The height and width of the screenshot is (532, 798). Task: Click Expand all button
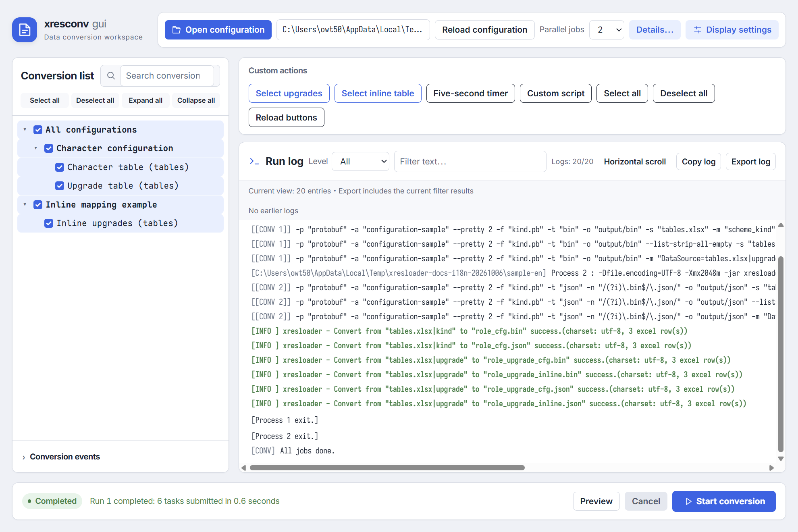coord(145,100)
